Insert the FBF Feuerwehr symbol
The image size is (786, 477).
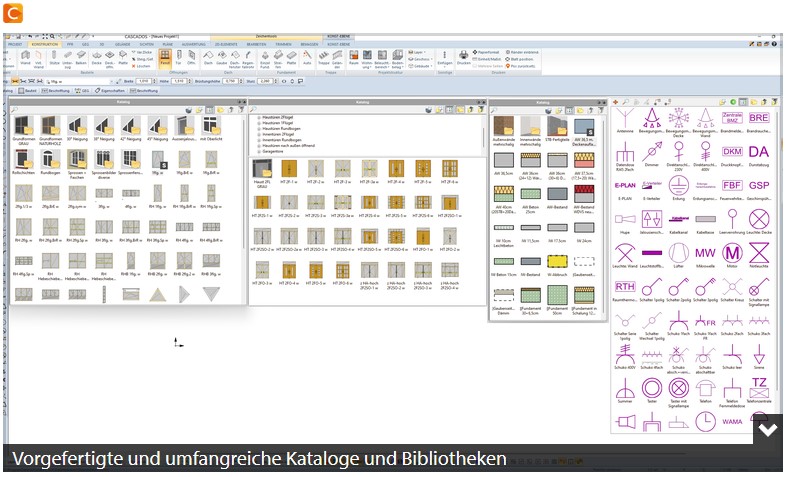(732, 188)
